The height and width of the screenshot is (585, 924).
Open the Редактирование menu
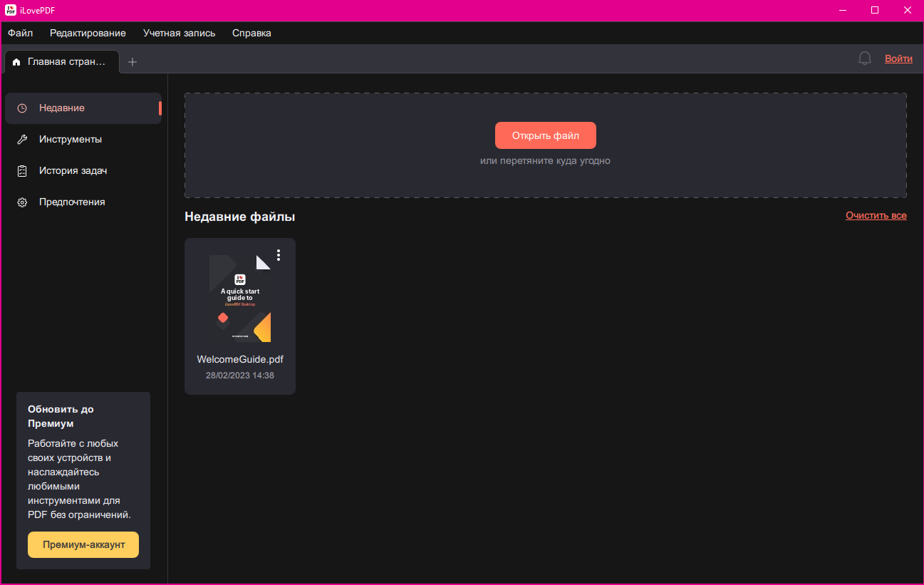[88, 33]
